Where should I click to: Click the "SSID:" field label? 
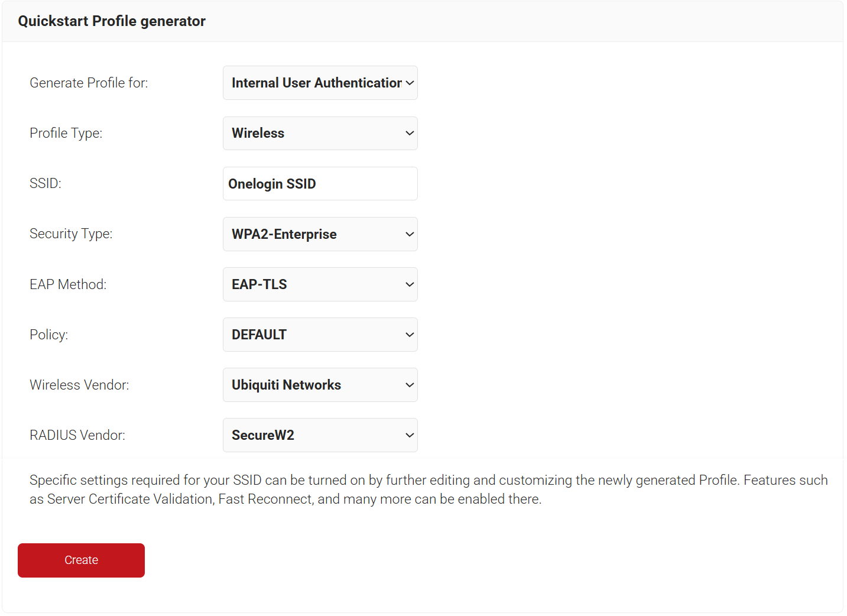(46, 184)
